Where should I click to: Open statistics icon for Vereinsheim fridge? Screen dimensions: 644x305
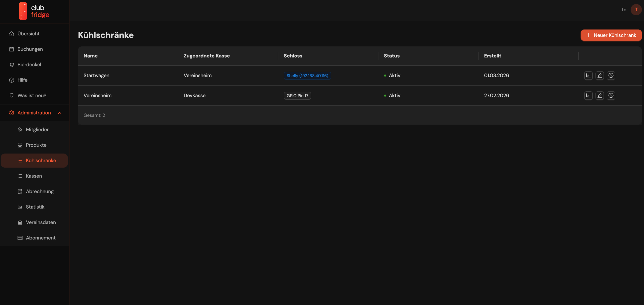tap(588, 96)
